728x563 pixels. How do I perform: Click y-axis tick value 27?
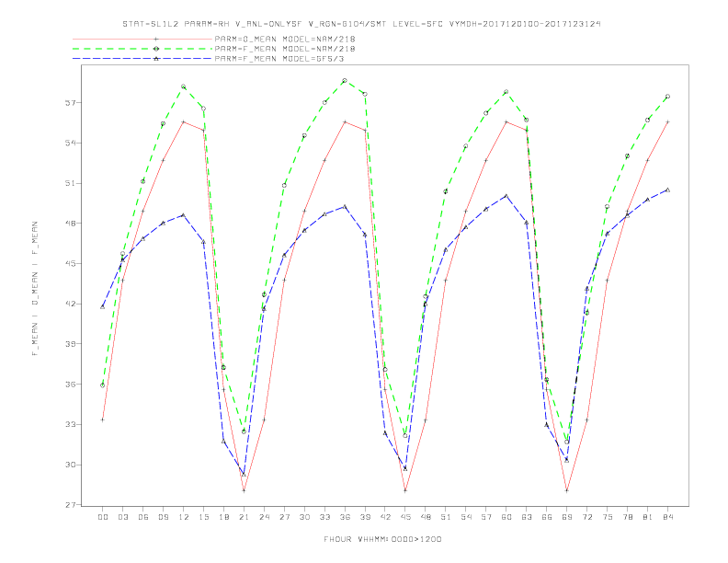click(70, 505)
